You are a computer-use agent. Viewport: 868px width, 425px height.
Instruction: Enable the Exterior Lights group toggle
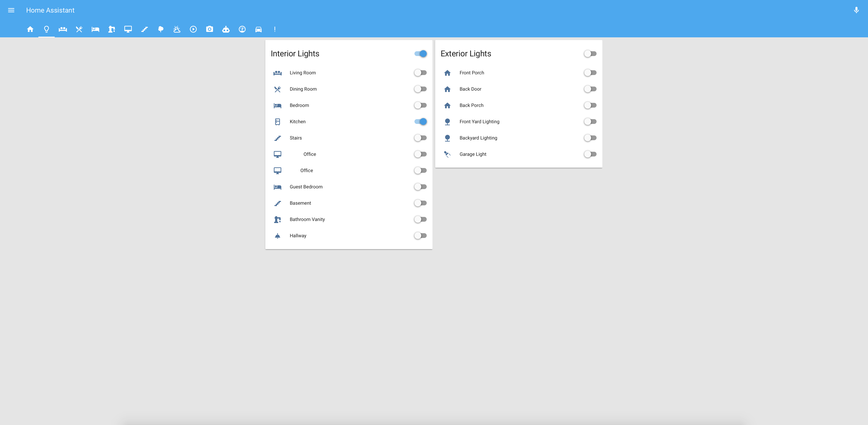pos(590,53)
